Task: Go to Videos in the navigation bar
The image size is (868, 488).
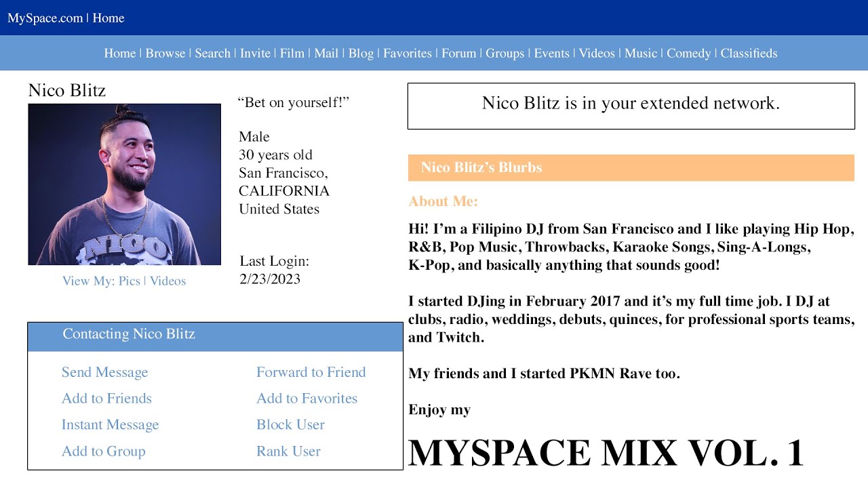Action: (x=597, y=54)
